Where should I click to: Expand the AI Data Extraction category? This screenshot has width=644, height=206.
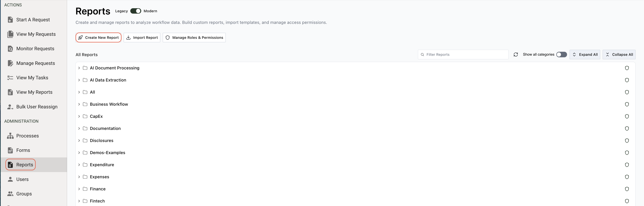pos(79,80)
